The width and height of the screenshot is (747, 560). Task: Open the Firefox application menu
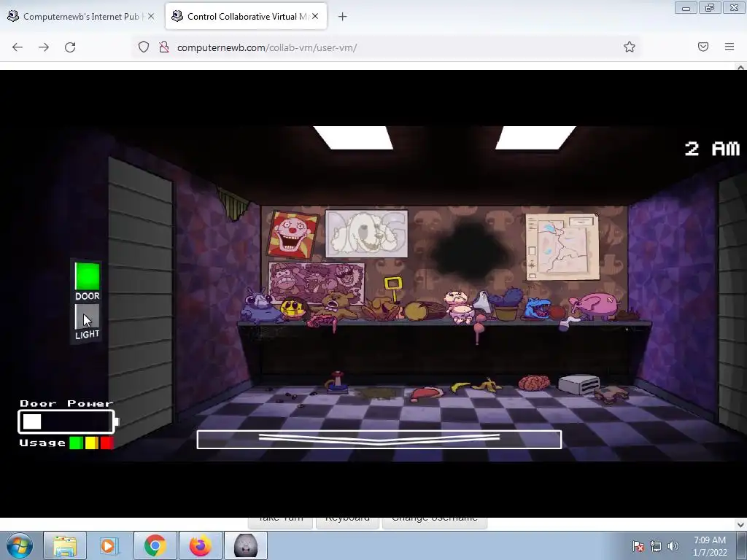(729, 47)
